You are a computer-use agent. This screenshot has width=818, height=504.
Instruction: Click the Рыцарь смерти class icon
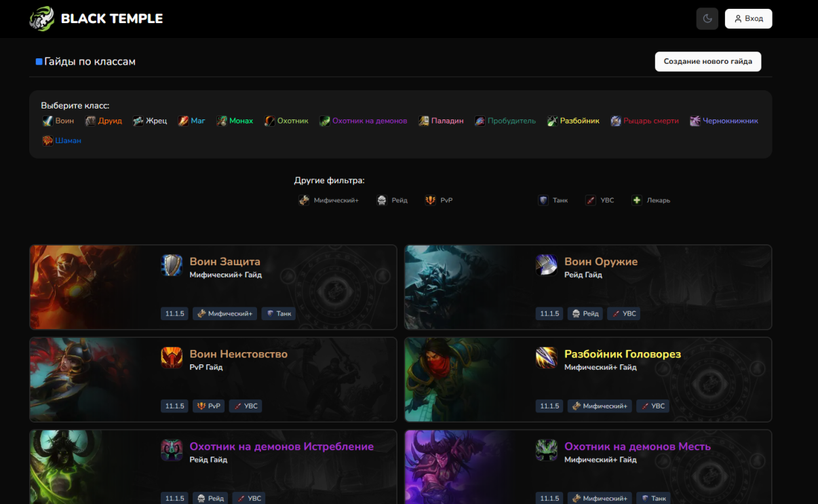pyautogui.click(x=616, y=121)
